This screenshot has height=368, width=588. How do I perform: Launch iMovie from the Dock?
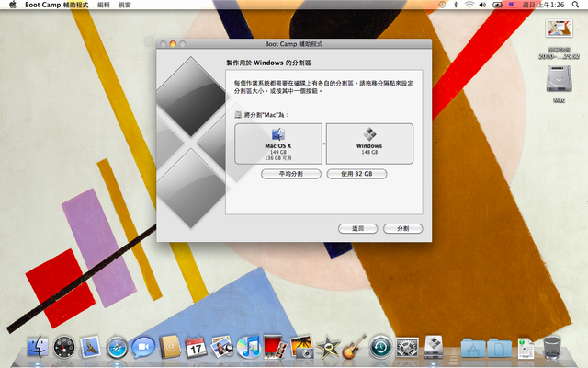pyautogui.click(x=328, y=348)
